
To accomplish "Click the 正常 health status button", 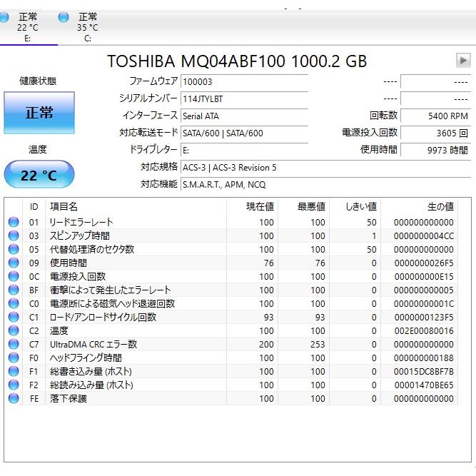I will pyautogui.click(x=39, y=113).
